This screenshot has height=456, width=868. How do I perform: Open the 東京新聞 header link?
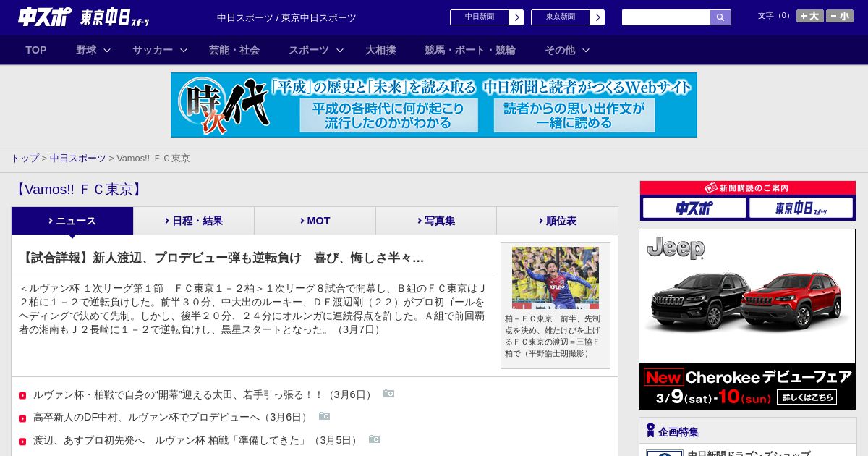[x=561, y=17]
